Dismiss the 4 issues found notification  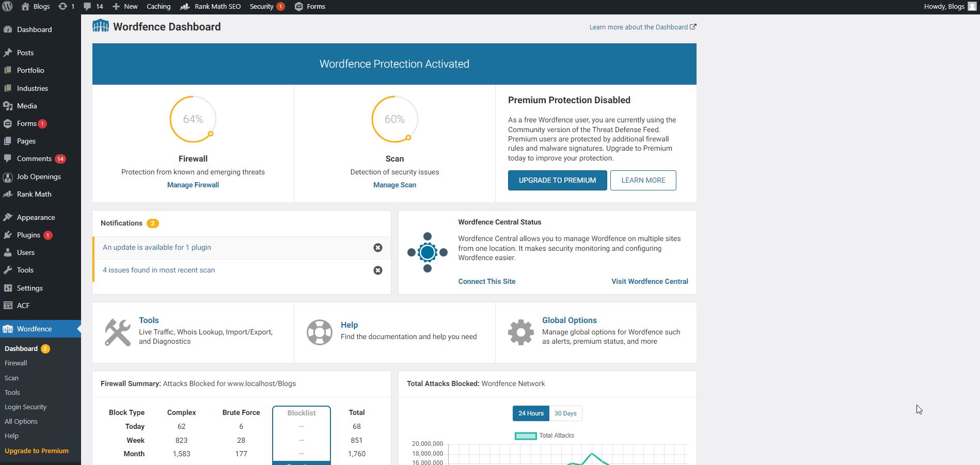[378, 270]
